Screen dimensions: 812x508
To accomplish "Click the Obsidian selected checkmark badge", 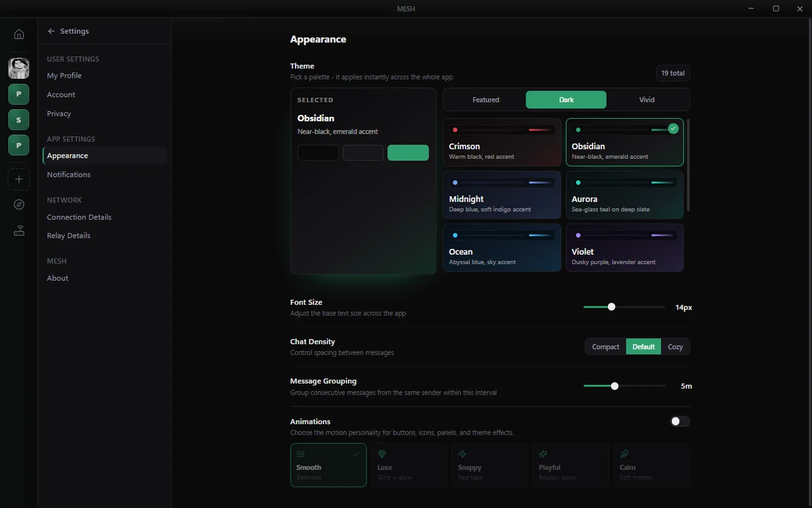I will (673, 129).
